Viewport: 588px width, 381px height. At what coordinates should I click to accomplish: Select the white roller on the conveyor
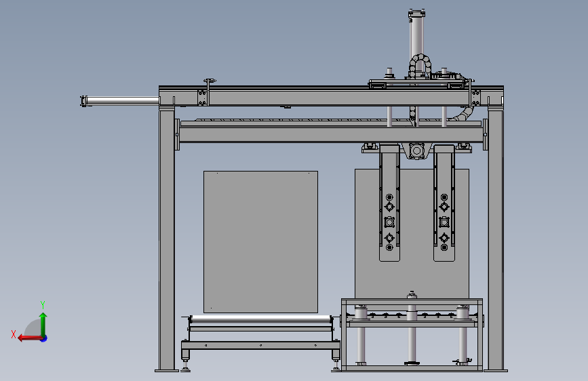tap(261, 319)
